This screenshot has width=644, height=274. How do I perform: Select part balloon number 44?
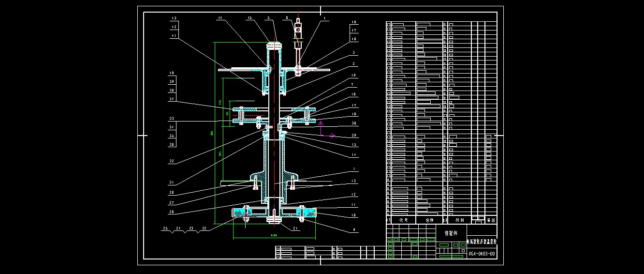[220, 18]
